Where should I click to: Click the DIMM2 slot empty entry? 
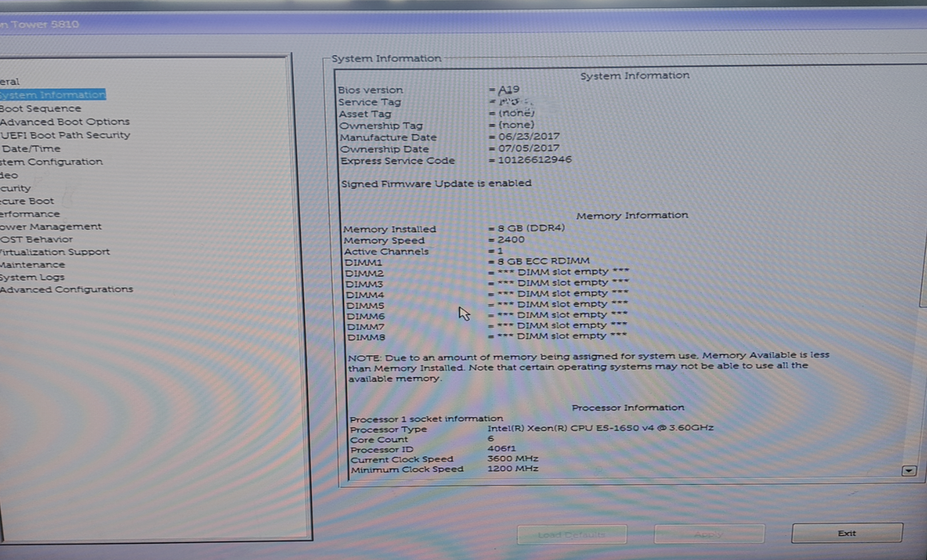(563, 272)
